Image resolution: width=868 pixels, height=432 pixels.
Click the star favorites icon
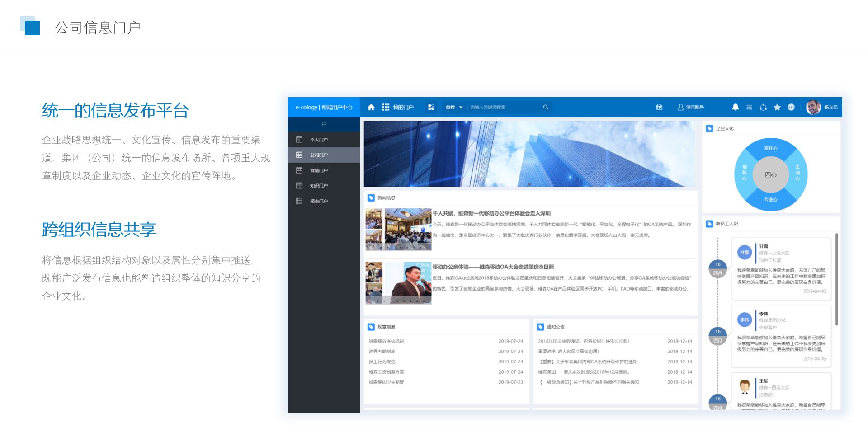click(777, 107)
